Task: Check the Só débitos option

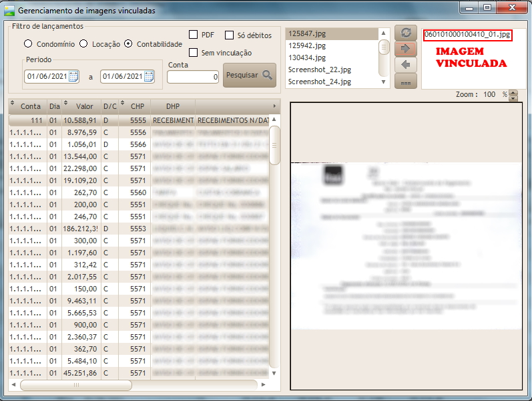Action: 230,35
